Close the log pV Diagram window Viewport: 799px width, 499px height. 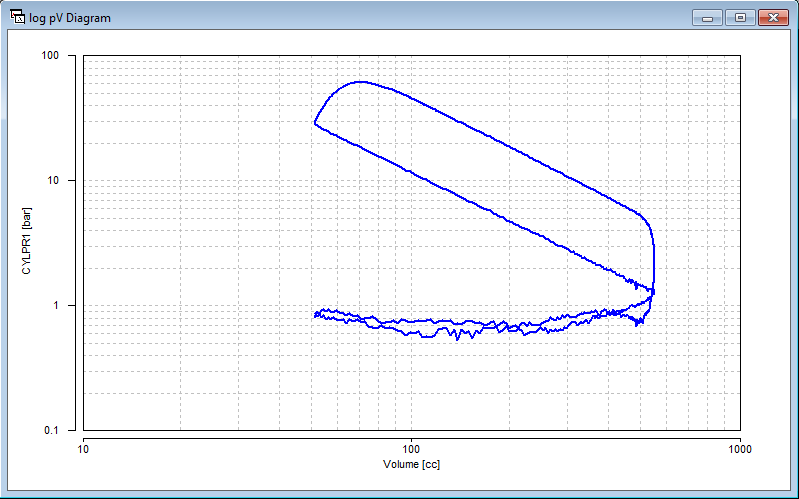[773, 17]
